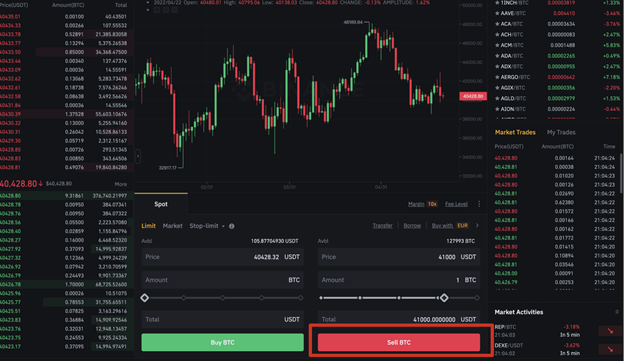The width and height of the screenshot is (624, 361).
Task: Click the buy Amount BTC input field
Action: tap(222, 280)
